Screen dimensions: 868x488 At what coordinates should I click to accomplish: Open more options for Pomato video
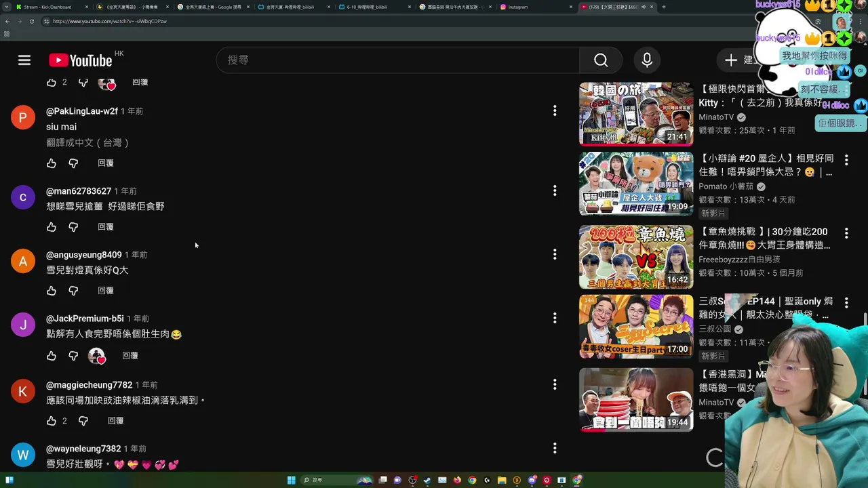point(846,160)
